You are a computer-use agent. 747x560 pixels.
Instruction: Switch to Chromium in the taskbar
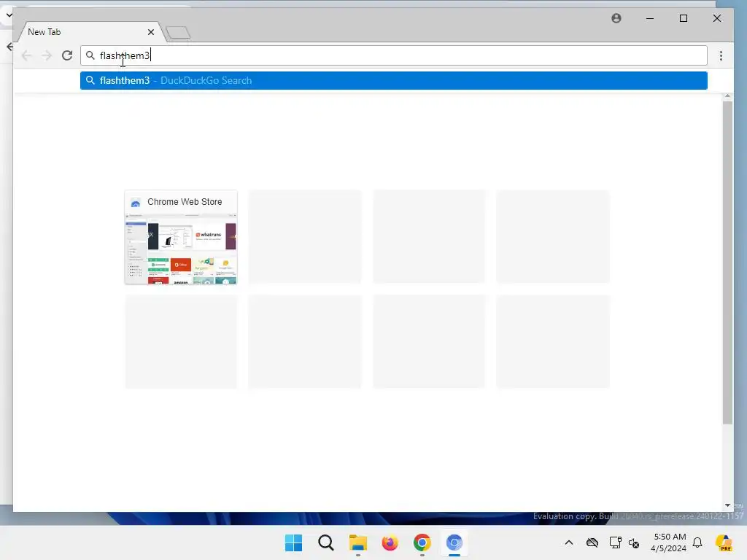click(454, 542)
